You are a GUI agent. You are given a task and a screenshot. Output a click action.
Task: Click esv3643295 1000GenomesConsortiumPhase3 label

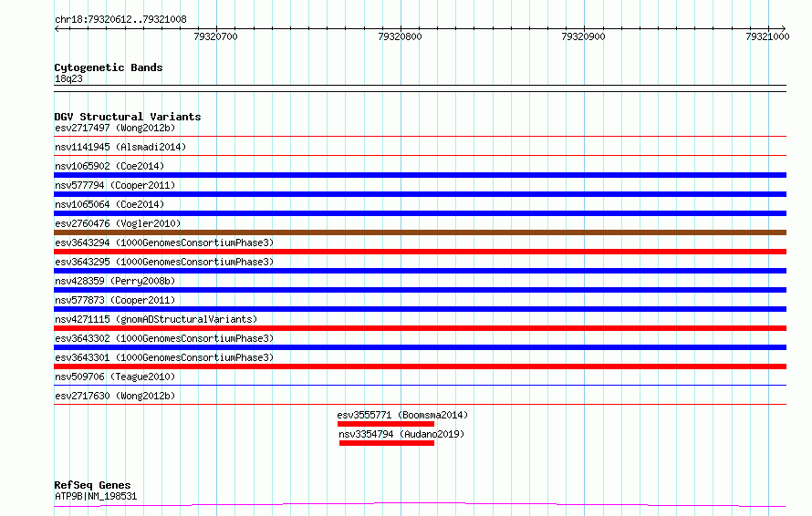point(164,262)
